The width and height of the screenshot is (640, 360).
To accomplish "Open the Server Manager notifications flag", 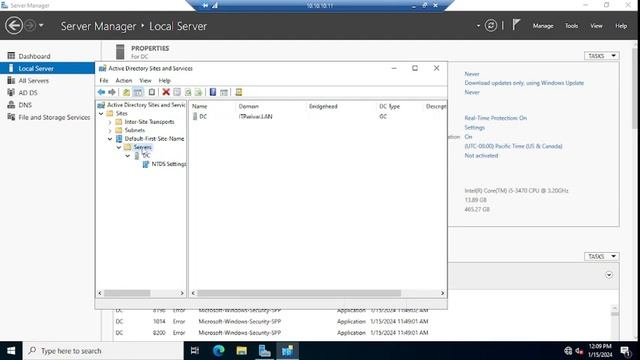I will [x=516, y=25].
